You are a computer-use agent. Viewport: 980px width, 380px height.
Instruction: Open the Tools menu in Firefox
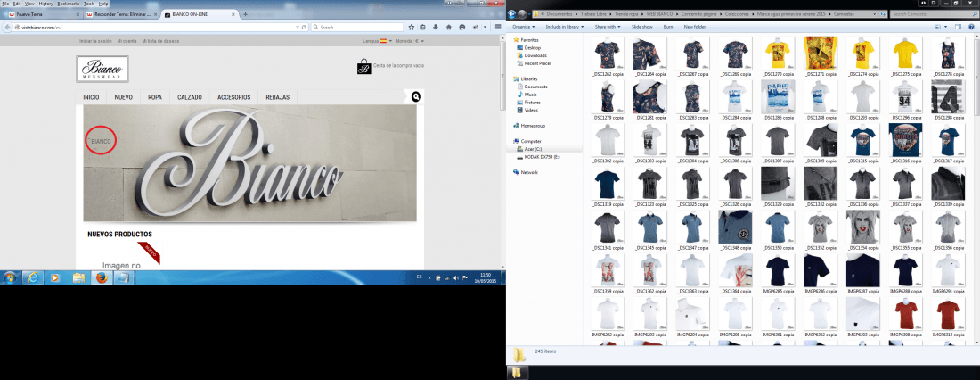(x=89, y=4)
